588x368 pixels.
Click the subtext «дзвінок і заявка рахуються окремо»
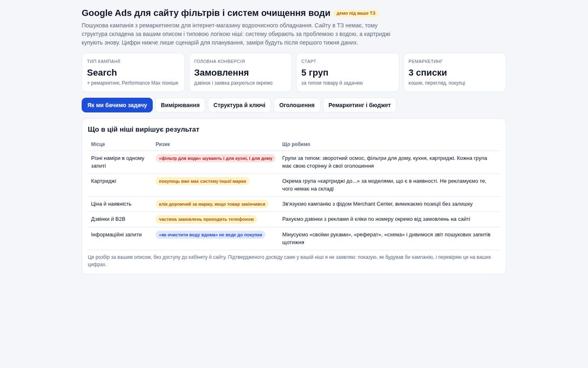(x=233, y=83)
